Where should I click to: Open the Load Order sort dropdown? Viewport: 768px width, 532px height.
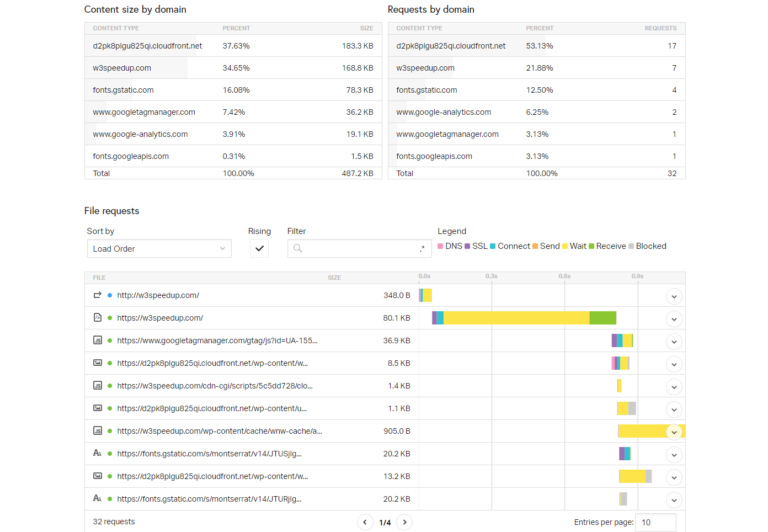(159, 249)
